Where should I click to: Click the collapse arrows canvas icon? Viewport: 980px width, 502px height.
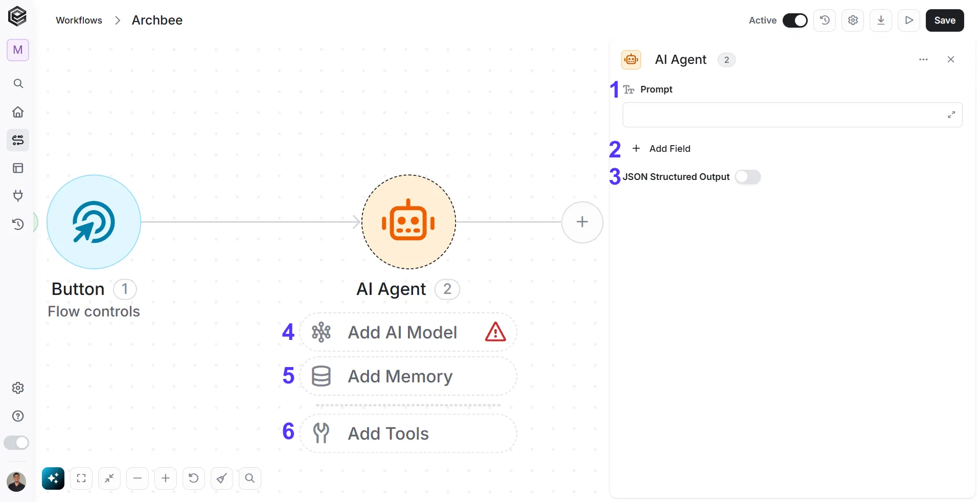pyautogui.click(x=109, y=478)
